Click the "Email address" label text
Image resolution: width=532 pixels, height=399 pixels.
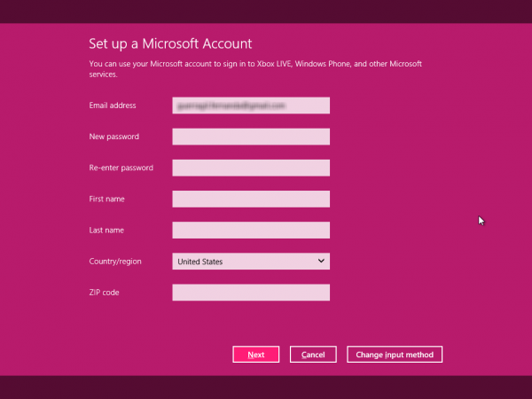pyautogui.click(x=113, y=106)
